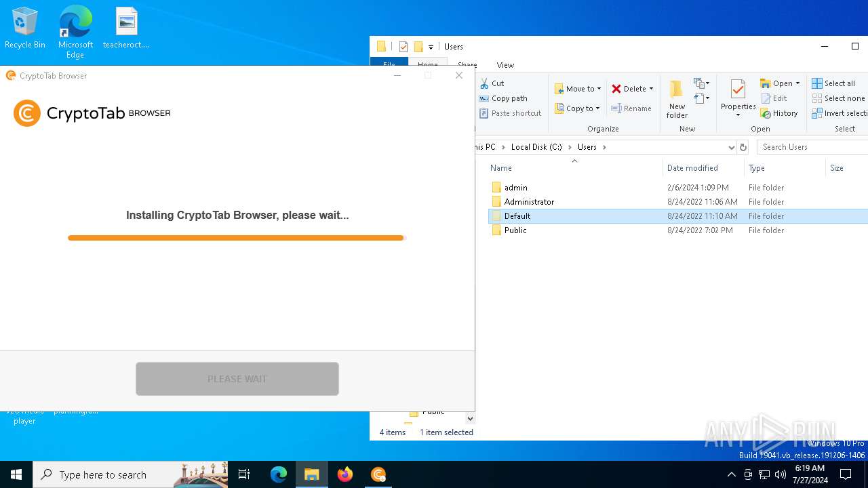
Task: Show hidden system tray icons
Action: click(731, 474)
